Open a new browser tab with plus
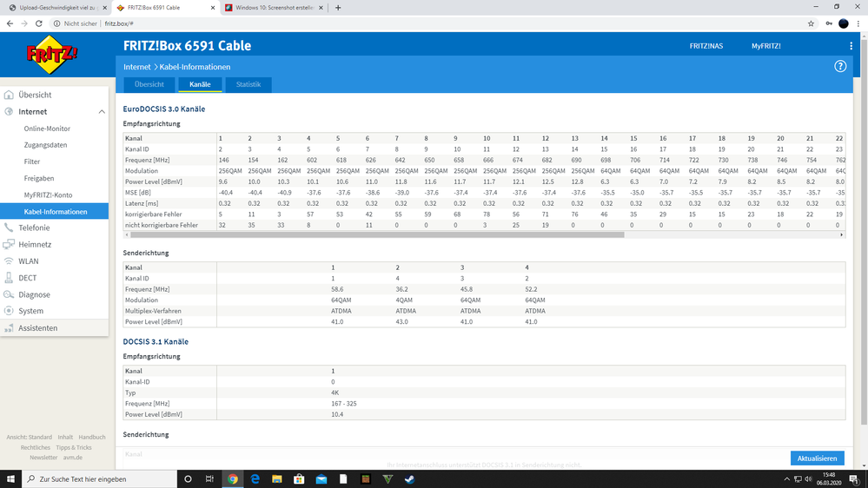This screenshot has width=868, height=488. click(x=338, y=8)
